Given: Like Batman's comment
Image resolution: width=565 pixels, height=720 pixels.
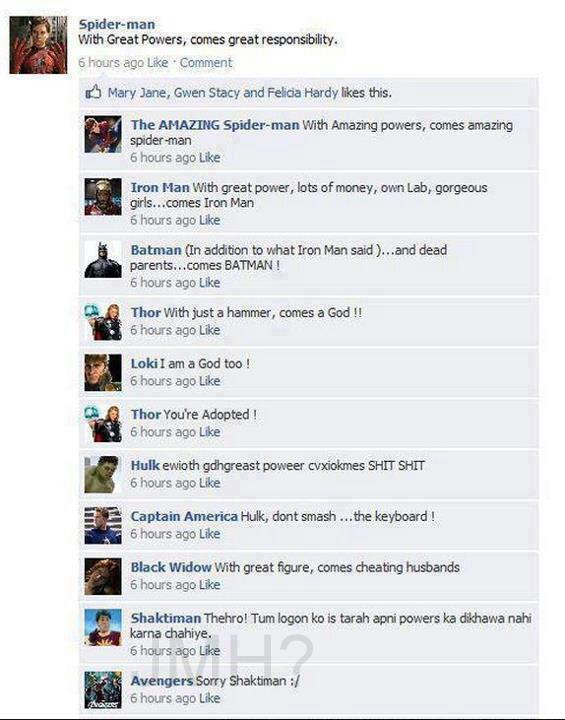Looking at the screenshot, I should click(209, 283).
